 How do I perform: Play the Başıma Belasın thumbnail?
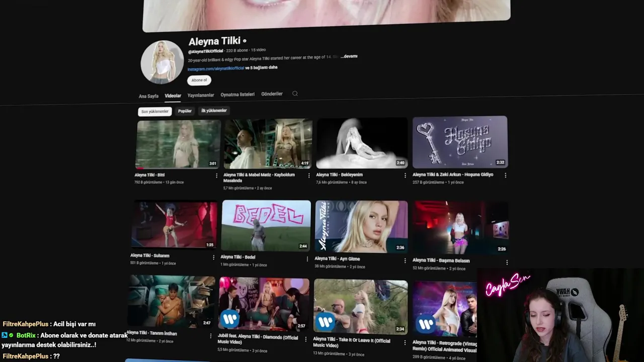tap(460, 228)
